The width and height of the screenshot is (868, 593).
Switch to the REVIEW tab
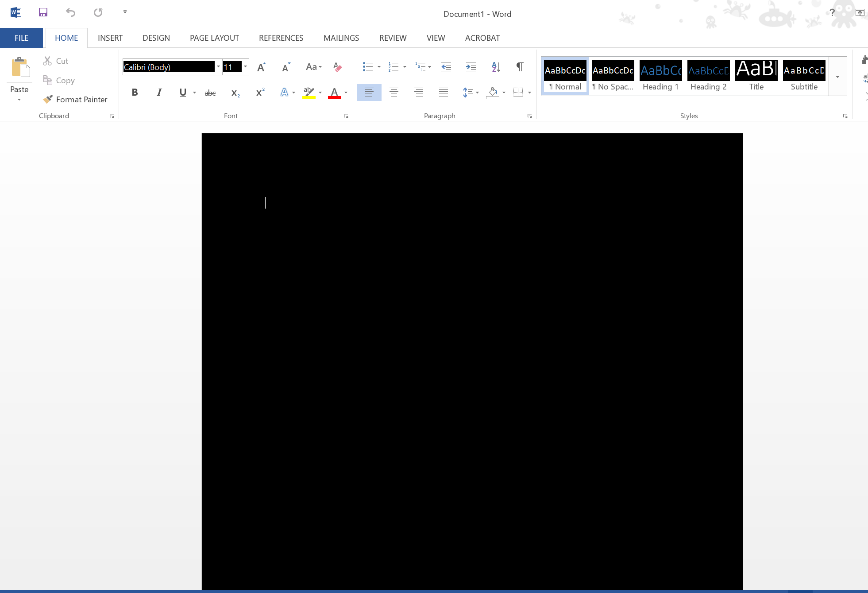pos(393,38)
